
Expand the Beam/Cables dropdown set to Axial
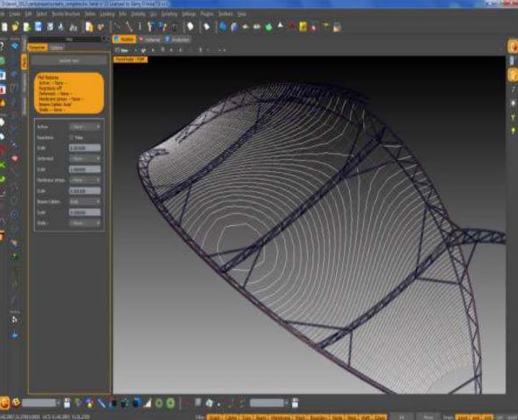coord(85,201)
